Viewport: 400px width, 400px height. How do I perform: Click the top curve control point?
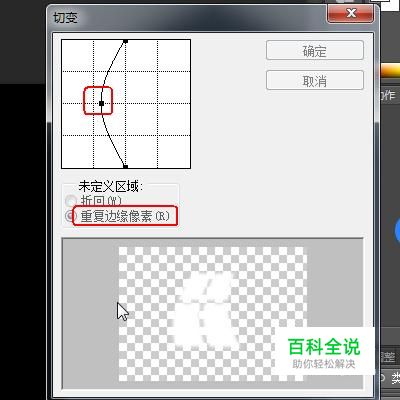coord(125,41)
